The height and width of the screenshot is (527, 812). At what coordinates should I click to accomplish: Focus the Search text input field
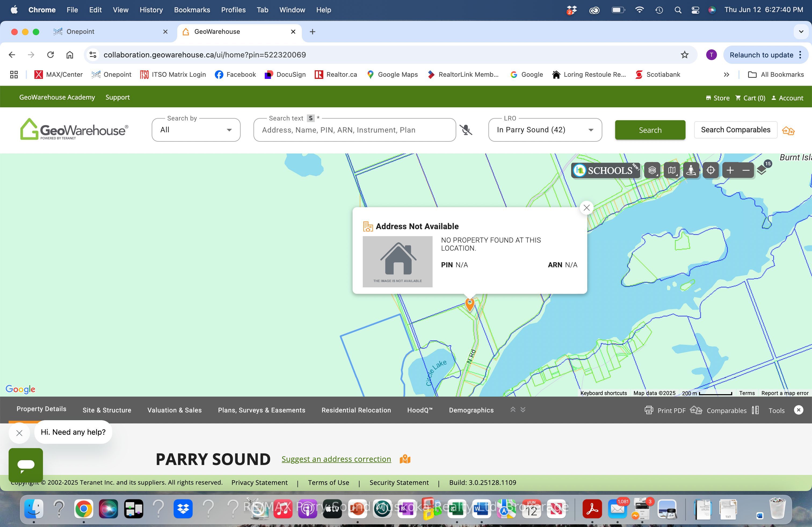pos(355,130)
